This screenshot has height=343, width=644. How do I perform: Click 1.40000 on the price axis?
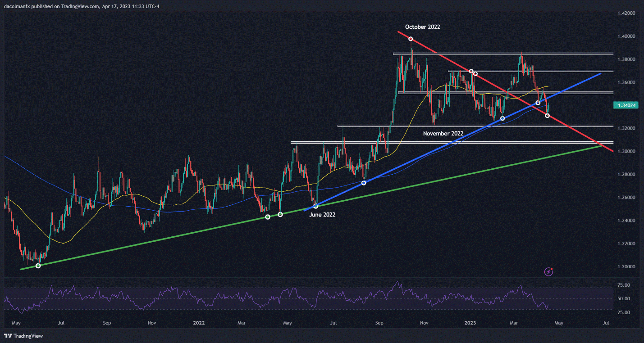(x=627, y=36)
